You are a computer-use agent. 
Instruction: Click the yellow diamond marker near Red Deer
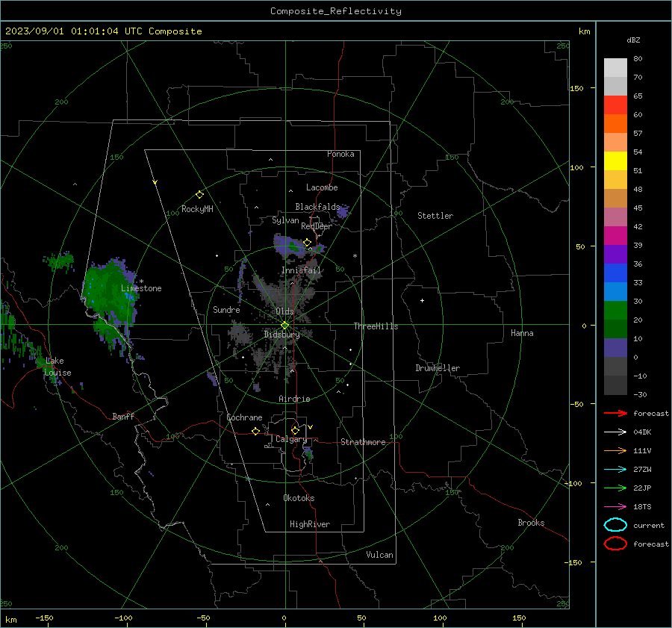(307, 243)
